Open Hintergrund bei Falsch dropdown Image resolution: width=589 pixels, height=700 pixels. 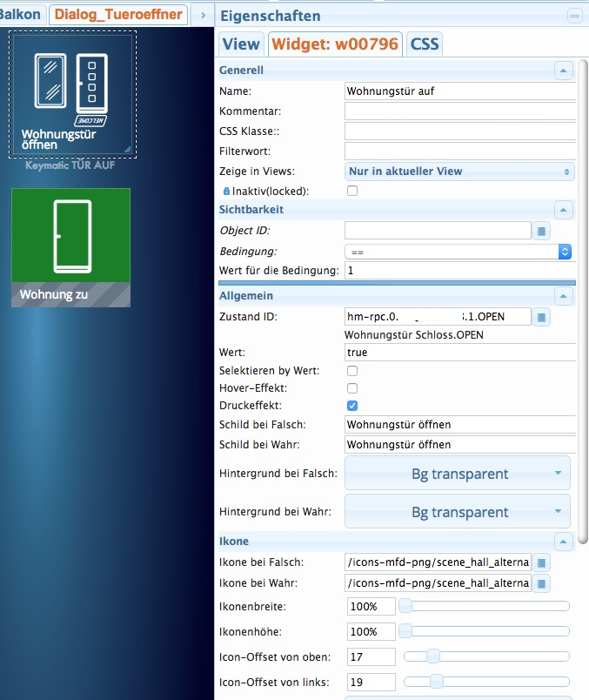458,474
